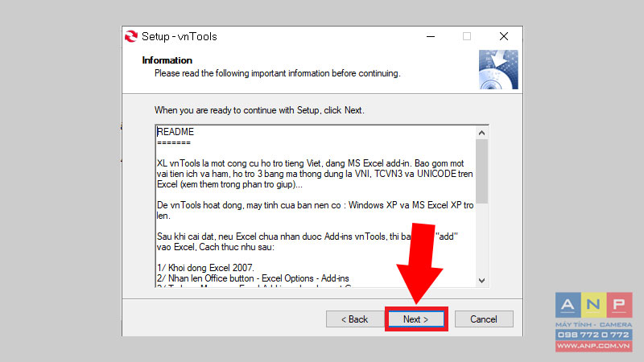The width and height of the screenshot is (644, 362).
Task: Go back with the < Back button
Action: coord(355,319)
